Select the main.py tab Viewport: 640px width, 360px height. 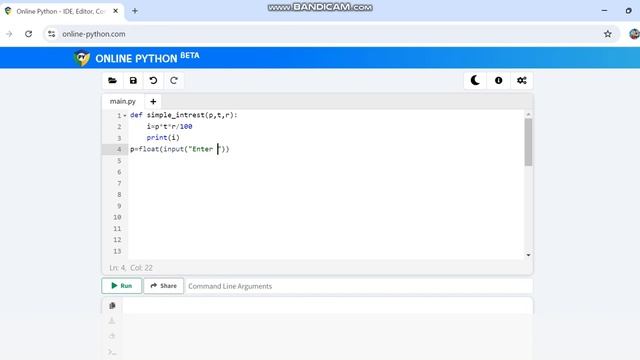(x=122, y=101)
